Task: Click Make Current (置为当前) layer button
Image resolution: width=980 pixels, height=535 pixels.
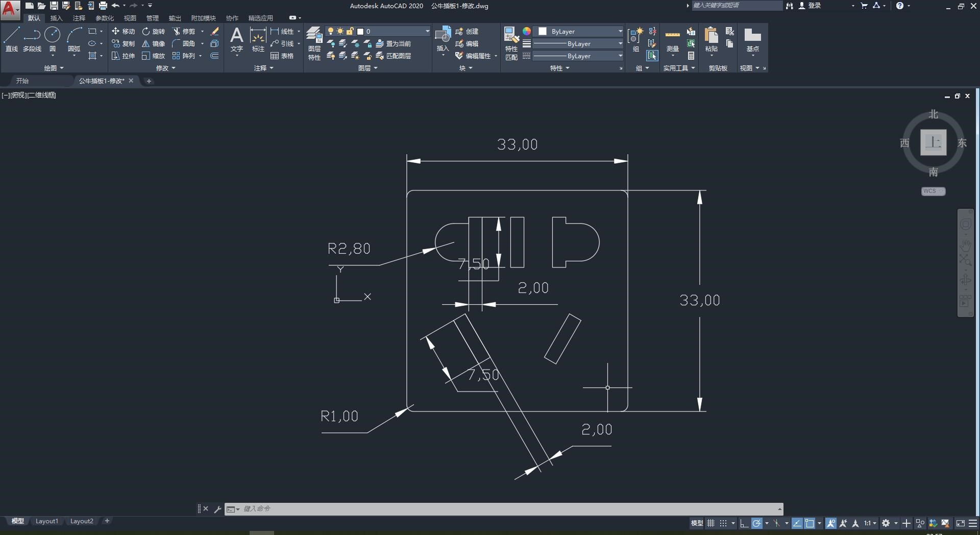Action: click(x=394, y=43)
